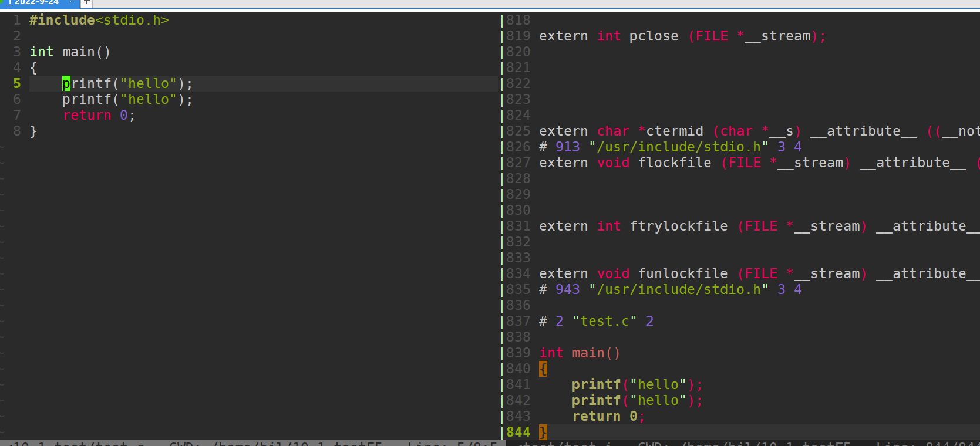Image resolution: width=980 pixels, height=446 pixels.
Task: Click 'int main()' on line 839 of right pane
Action: [x=580, y=353]
